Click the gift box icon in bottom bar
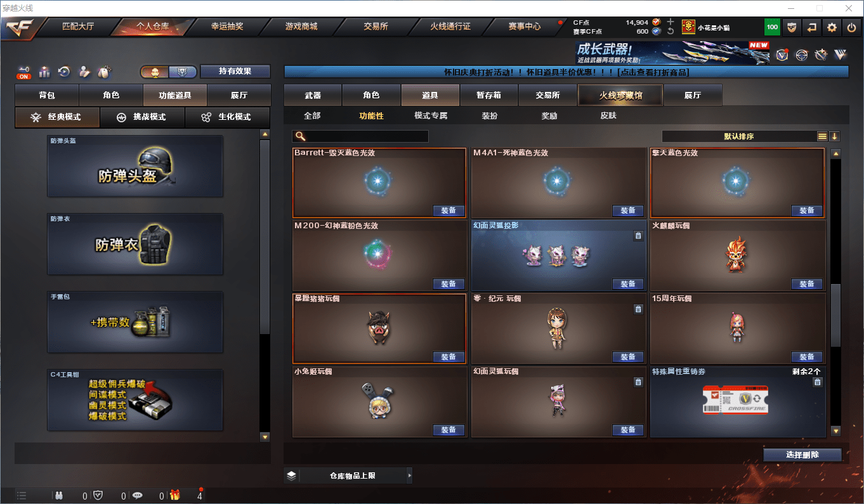The image size is (864, 504). click(x=174, y=495)
